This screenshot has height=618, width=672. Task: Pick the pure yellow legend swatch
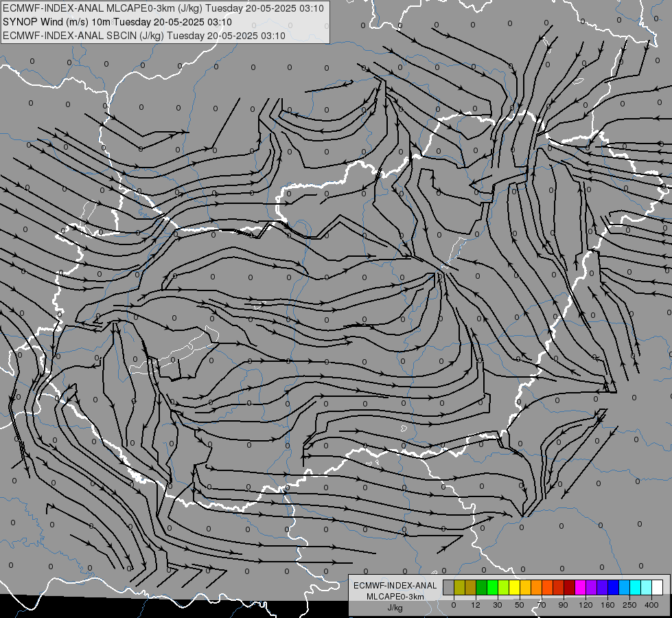515,587
